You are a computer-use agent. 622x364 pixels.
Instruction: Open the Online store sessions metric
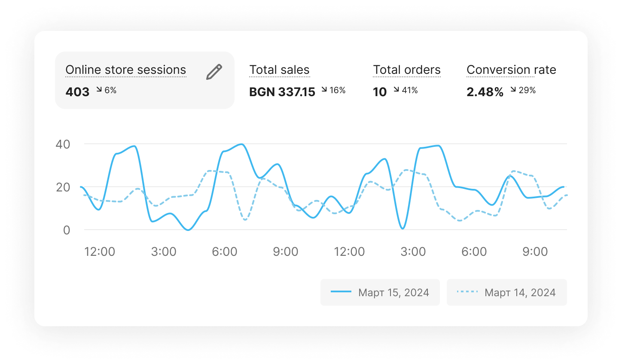pos(145,80)
